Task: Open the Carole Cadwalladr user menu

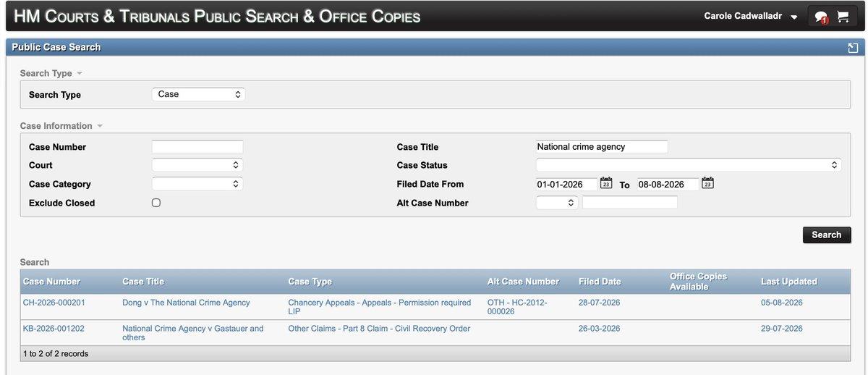Action: 750,17
